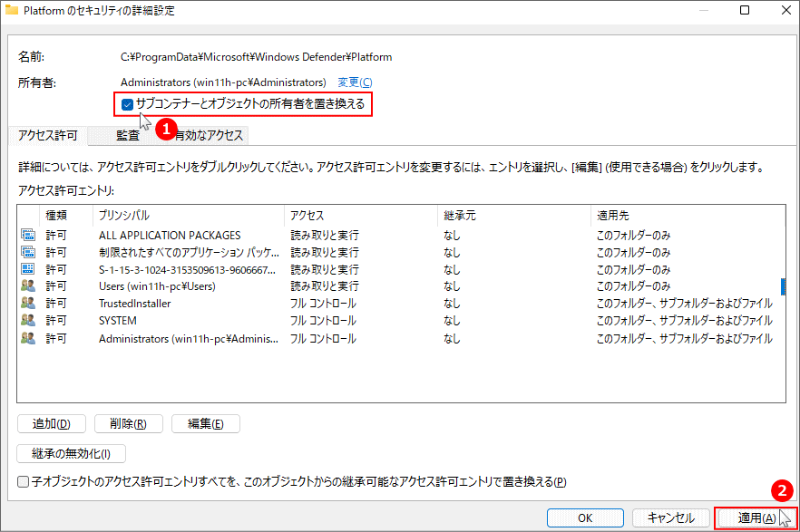800x532 pixels.
Task: Click the TrustedInstaller principal icon
Action: (x=28, y=304)
